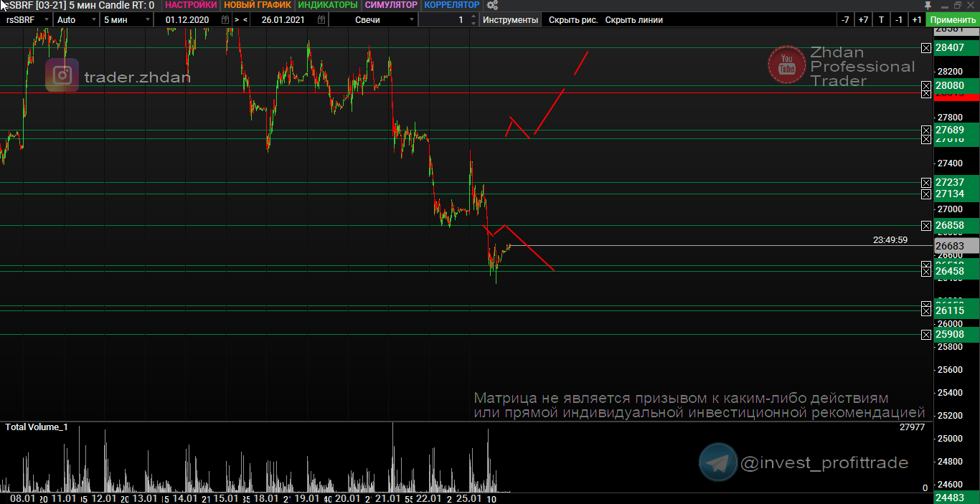Viewport: 980px width, 504px height.
Task: Click the start date field 01.12.2020
Action: [187, 20]
